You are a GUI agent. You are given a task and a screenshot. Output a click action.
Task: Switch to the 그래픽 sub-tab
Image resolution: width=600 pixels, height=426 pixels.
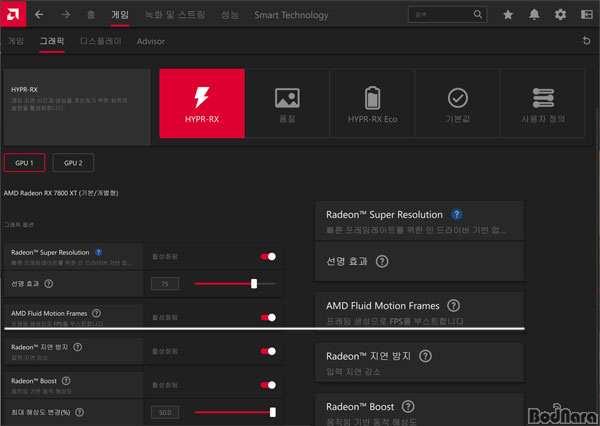point(52,41)
